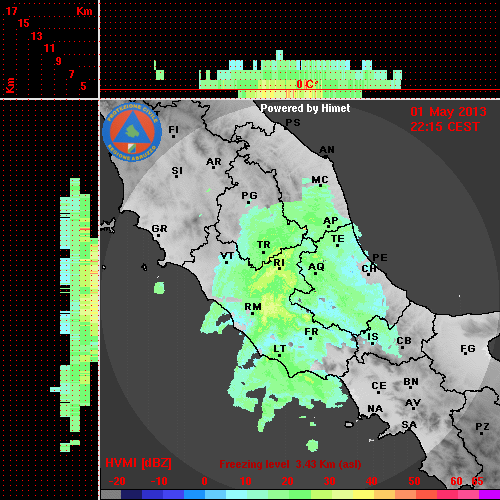The width and height of the screenshot is (500, 500).
Task: Select the 15 km height axis label
Action: [24, 23]
